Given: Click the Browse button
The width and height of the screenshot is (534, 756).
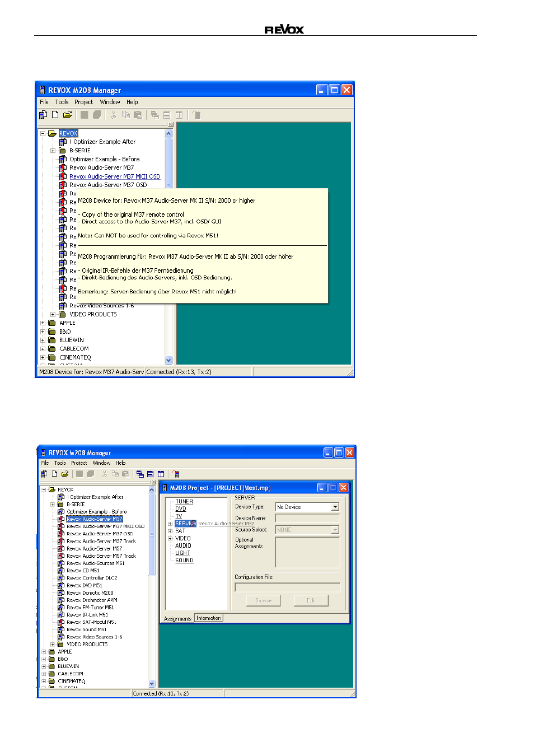Looking at the screenshot, I should 264,600.
